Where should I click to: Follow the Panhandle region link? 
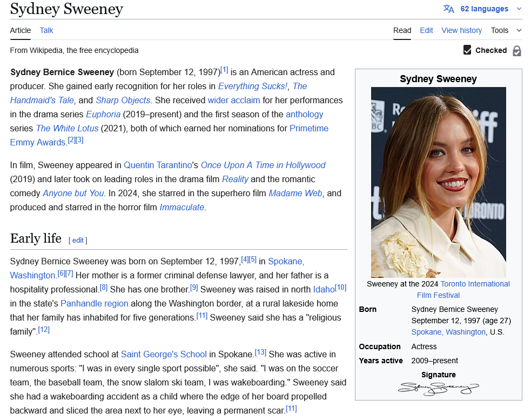pyautogui.click(x=95, y=303)
